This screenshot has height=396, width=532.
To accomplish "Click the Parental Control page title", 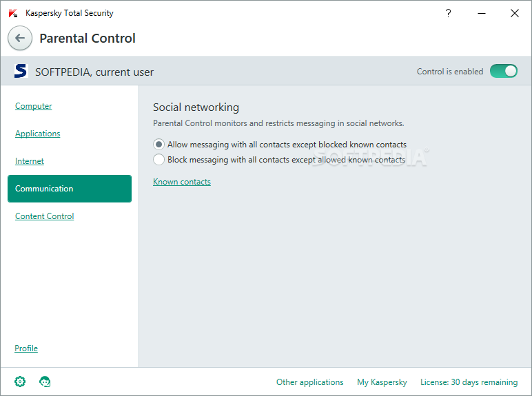I will [88, 39].
